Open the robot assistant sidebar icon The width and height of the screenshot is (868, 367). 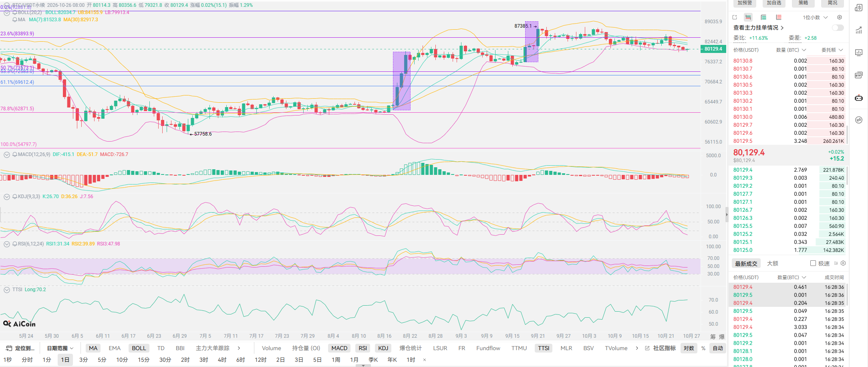[859, 98]
